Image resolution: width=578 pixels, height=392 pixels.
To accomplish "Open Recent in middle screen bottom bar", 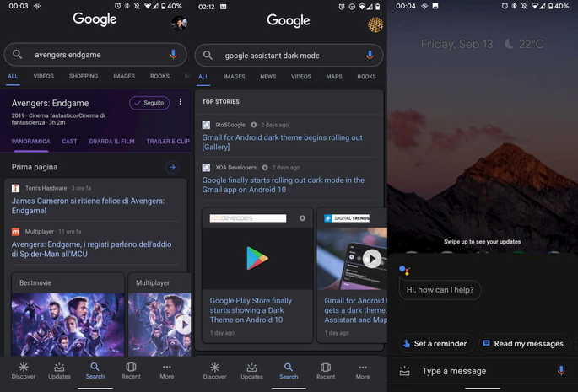I will [x=326, y=371].
